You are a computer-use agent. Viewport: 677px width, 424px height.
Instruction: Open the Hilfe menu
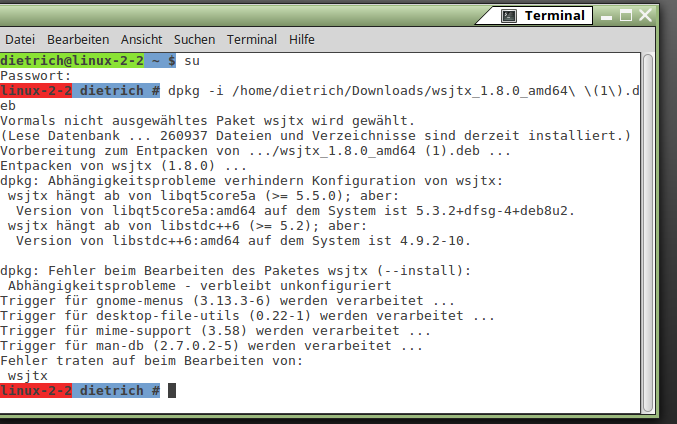click(x=301, y=40)
